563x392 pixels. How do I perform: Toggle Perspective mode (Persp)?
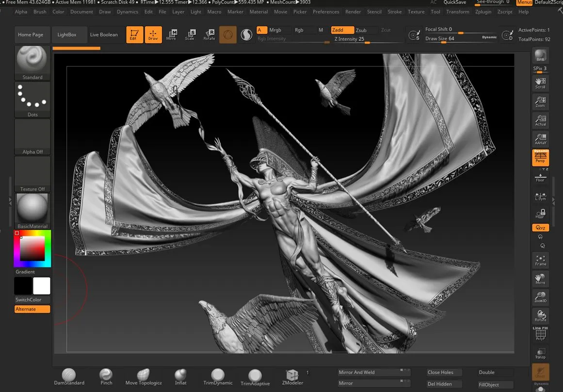[540, 157]
